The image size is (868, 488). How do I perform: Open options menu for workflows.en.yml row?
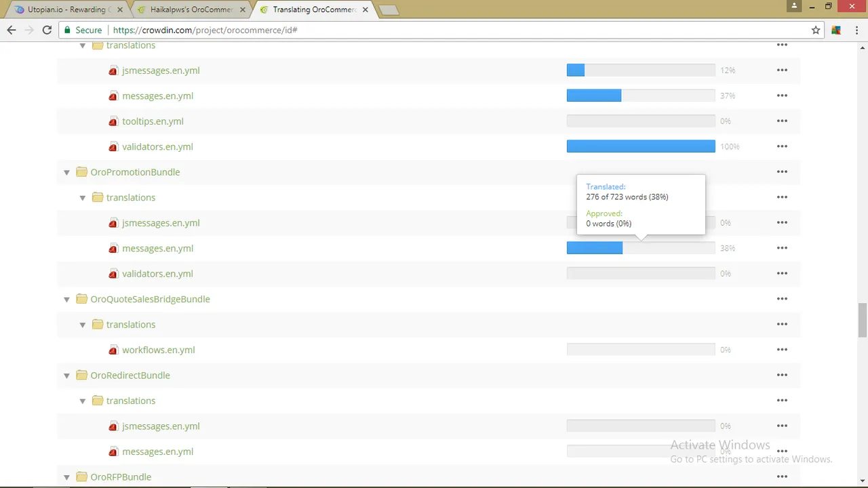point(782,350)
